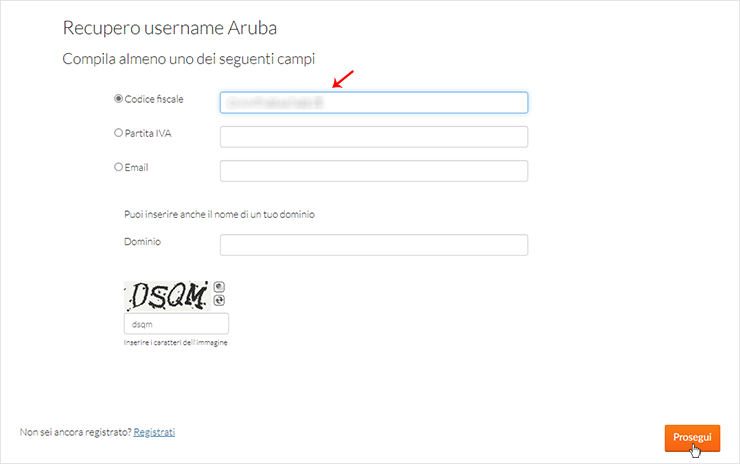This screenshot has width=740, height=464.
Task: Play the audio version of the captcha
Action: 219,287
